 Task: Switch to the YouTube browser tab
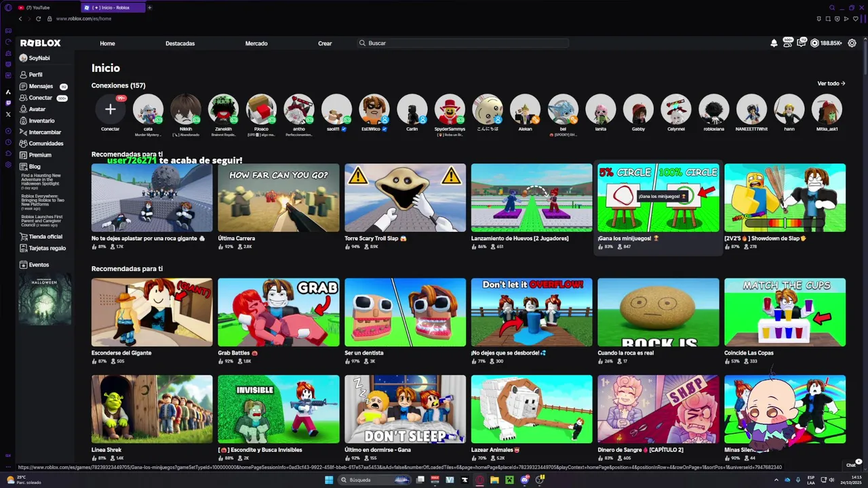click(45, 7)
